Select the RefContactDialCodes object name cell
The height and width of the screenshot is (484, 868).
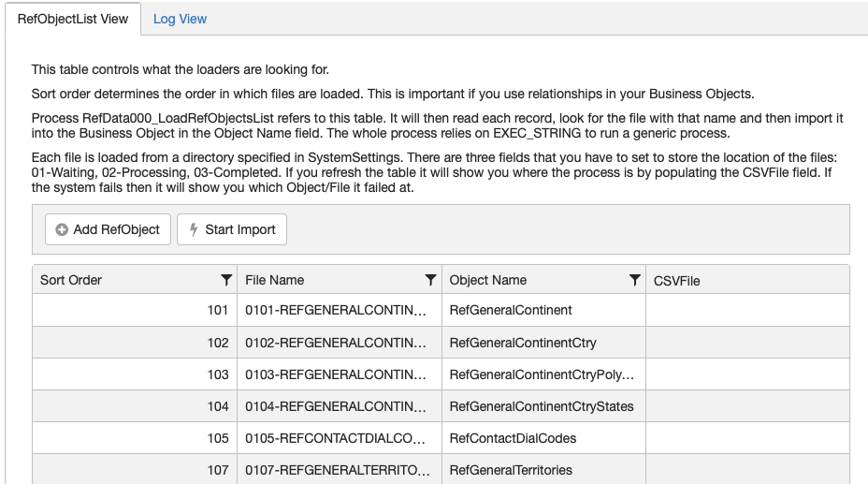(543, 438)
